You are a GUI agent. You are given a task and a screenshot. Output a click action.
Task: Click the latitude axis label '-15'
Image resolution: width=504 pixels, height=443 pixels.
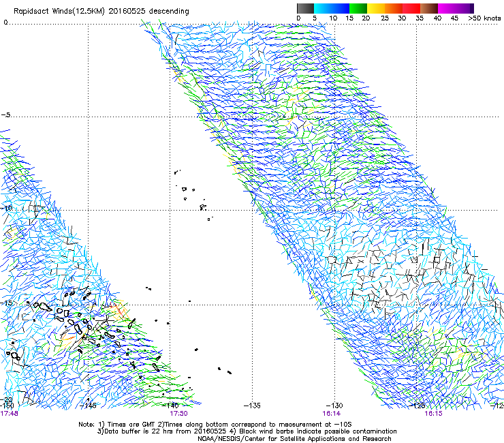tap(6, 303)
